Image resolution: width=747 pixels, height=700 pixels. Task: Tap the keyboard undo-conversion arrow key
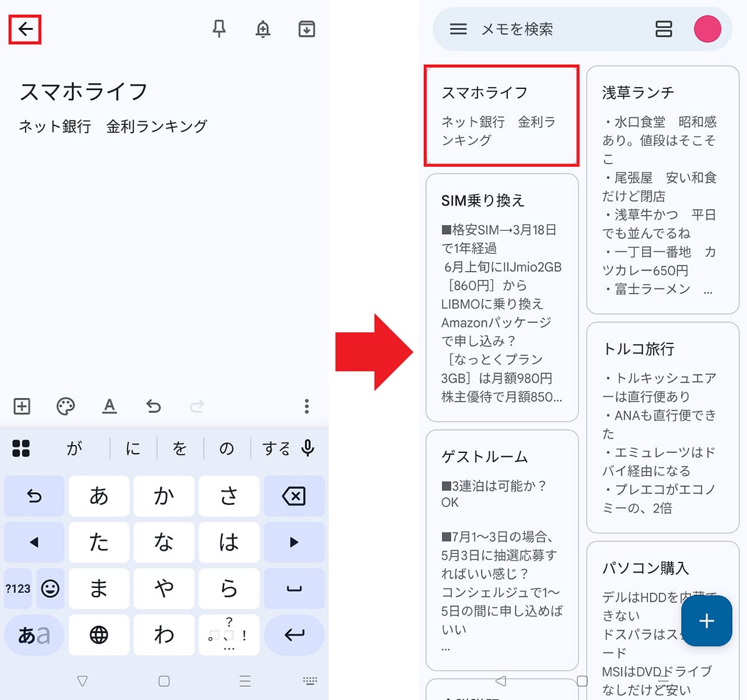tap(34, 496)
